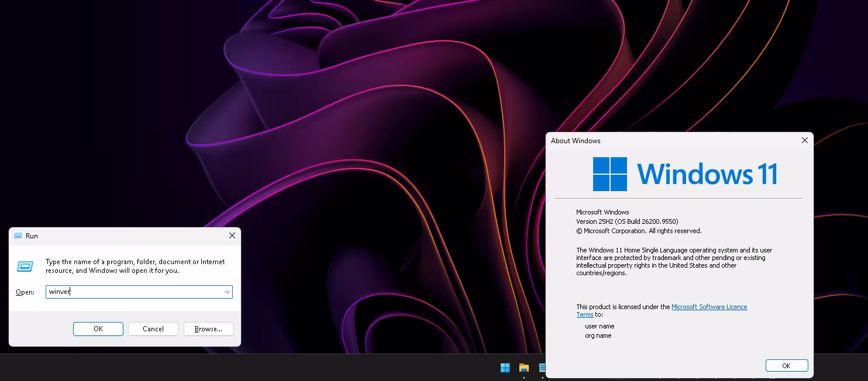Click the Microsoft Corporation copyright line
The image size is (868, 381).
[x=639, y=231]
